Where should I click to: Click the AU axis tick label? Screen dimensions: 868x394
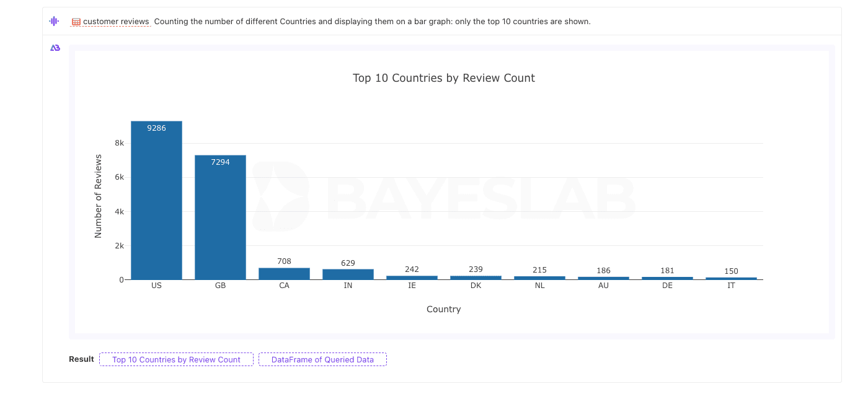click(x=603, y=286)
